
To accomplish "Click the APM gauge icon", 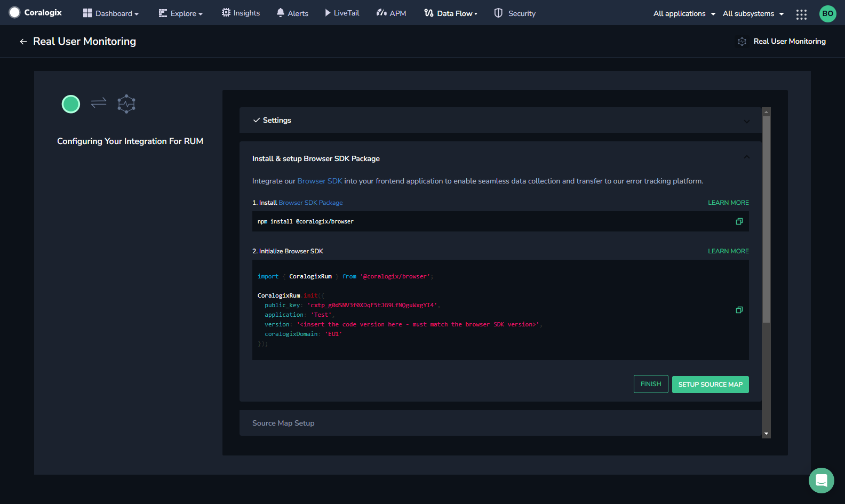I will pyautogui.click(x=381, y=12).
